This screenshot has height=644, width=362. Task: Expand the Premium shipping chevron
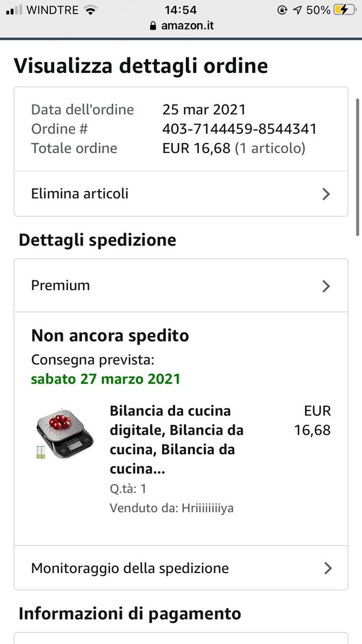(x=326, y=286)
